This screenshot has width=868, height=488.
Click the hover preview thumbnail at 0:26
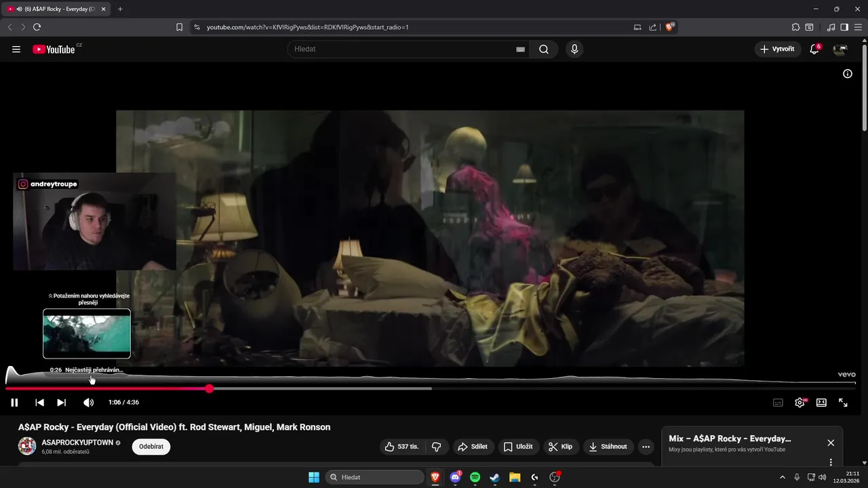pos(87,333)
